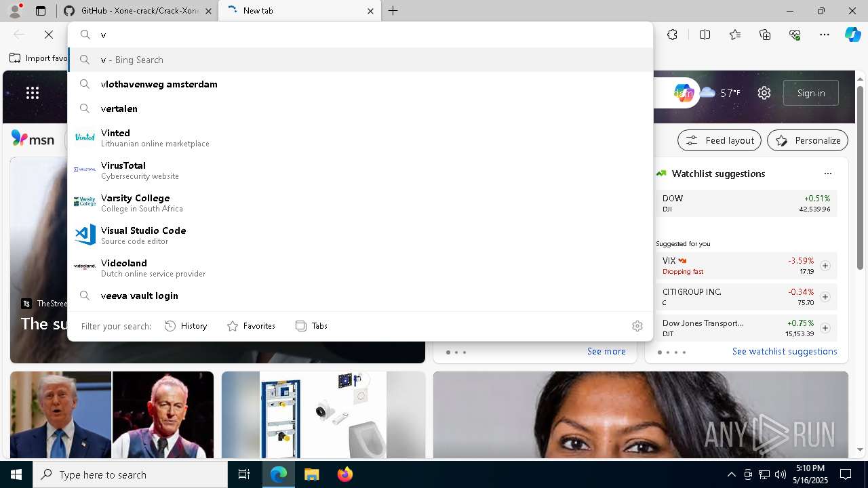The height and width of the screenshot is (488, 868).
Task: Stop loading the page
Action: point(49,35)
